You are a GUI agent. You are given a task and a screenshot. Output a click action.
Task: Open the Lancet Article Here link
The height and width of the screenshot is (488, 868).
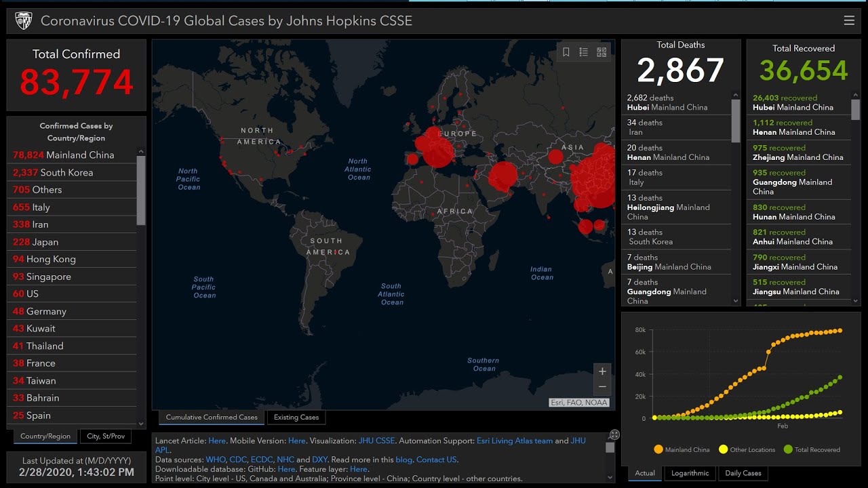click(x=217, y=441)
